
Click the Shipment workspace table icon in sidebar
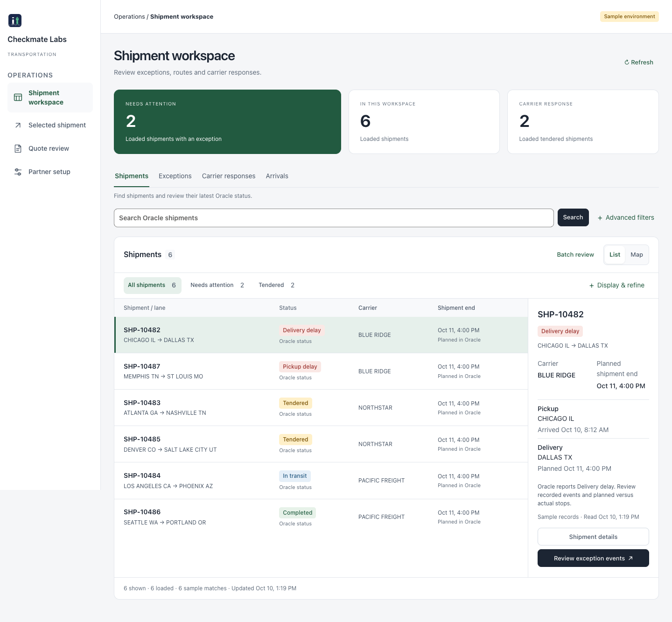coord(18,98)
